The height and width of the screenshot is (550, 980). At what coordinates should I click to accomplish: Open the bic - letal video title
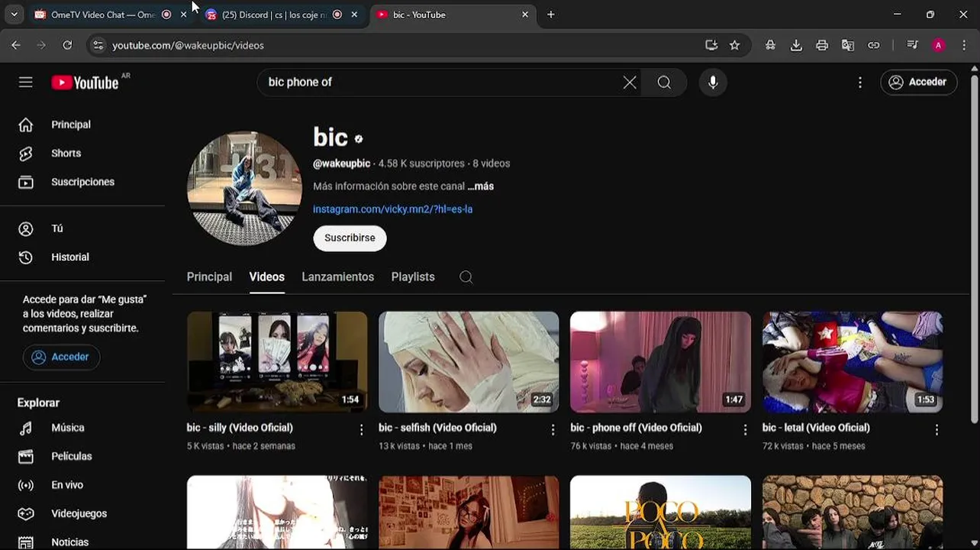(816, 428)
